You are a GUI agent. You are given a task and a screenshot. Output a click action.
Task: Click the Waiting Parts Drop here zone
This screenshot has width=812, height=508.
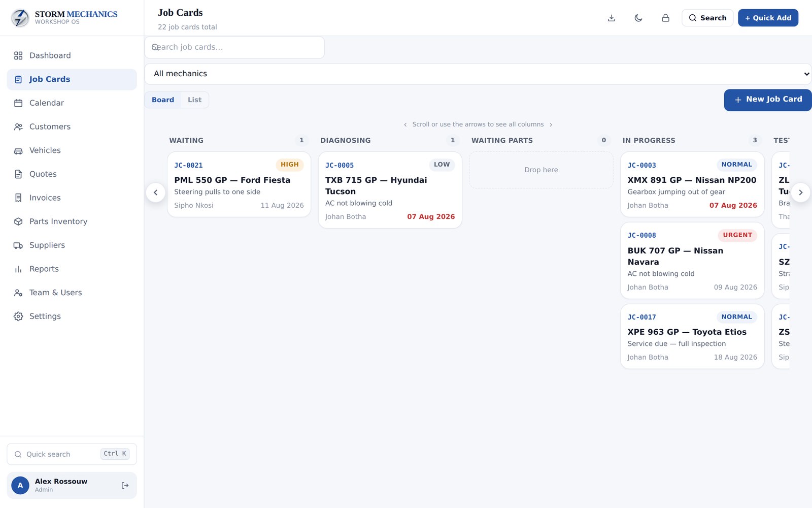[x=541, y=170]
